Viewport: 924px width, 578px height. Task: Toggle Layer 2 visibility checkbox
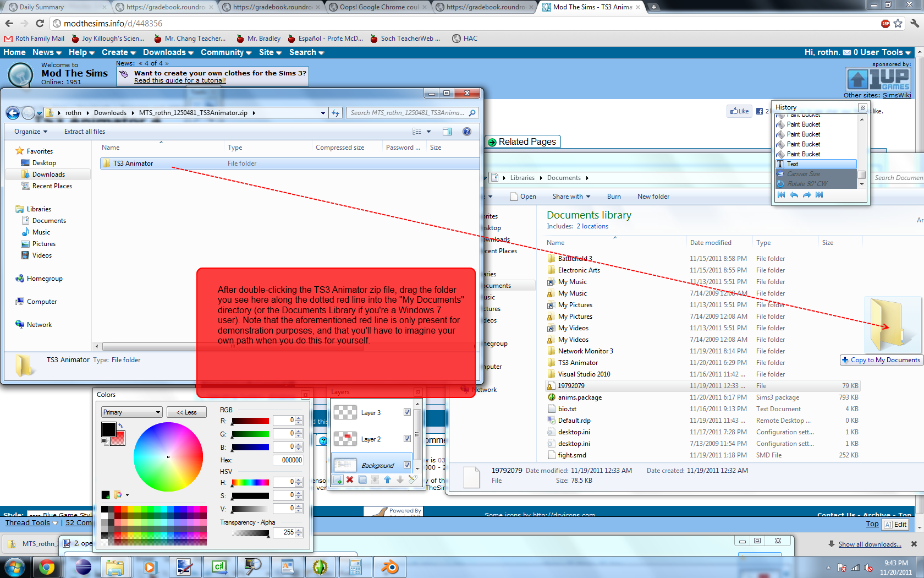(407, 439)
